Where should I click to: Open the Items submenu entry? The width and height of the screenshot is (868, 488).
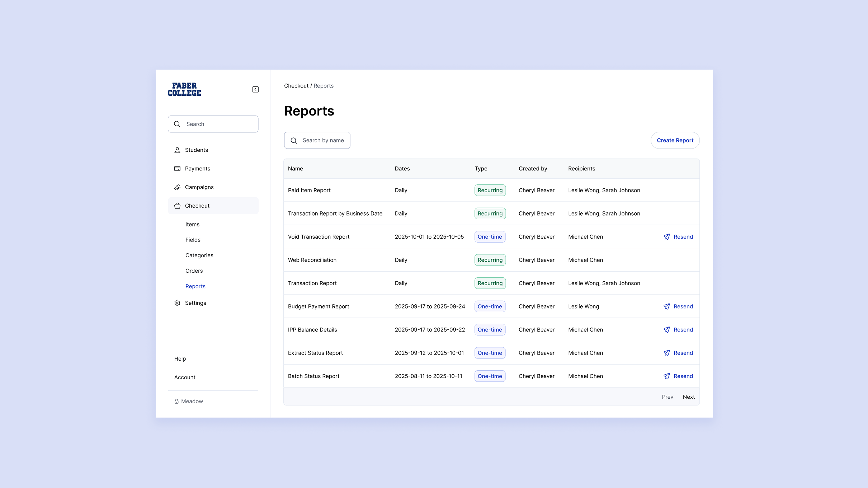192,224
